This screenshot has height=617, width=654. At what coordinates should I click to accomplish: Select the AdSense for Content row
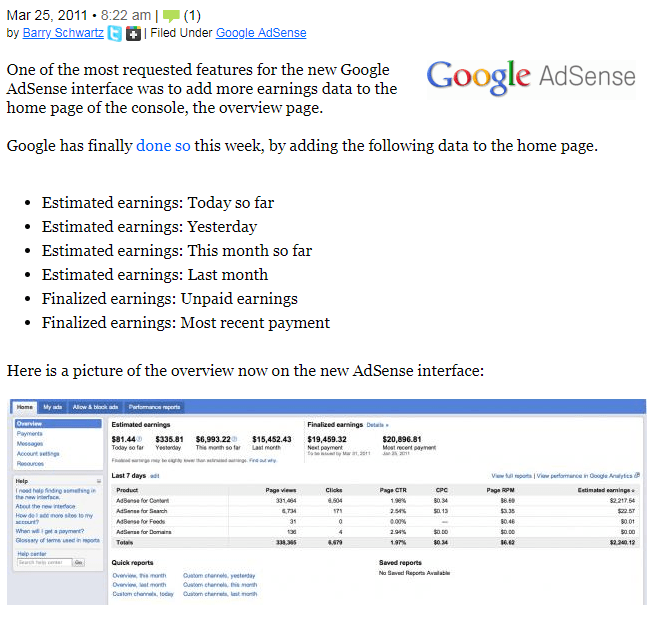click(375, 501)
